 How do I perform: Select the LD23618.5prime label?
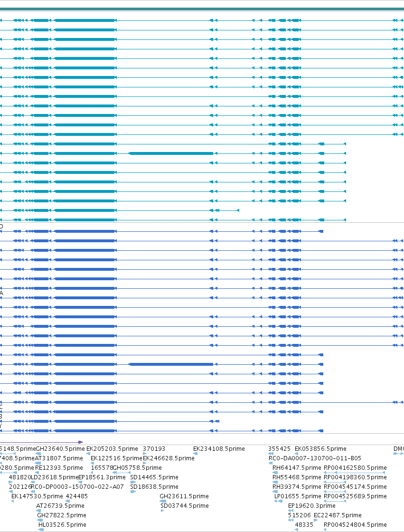(55, 477)
